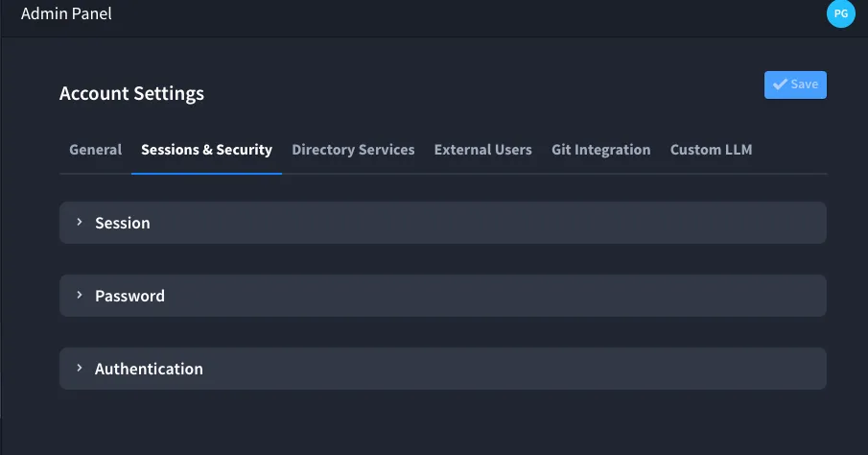Viewport: 868px width, 455px height.
Task: Switch to the General tab
Action: tap(95, 150)
